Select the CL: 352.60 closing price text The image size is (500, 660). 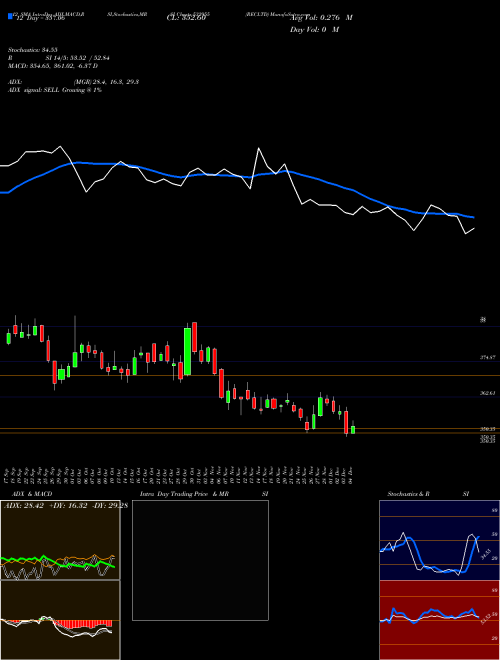(186, 18)
